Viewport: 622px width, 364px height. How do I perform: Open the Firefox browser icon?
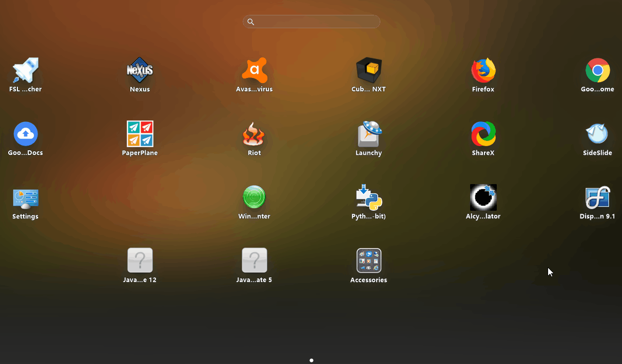point(483,70)
